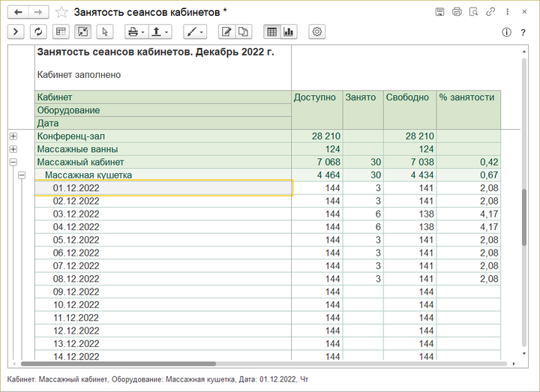Add report to favorites with star icon
540x392 pixels.
click(x=61, y=12)
